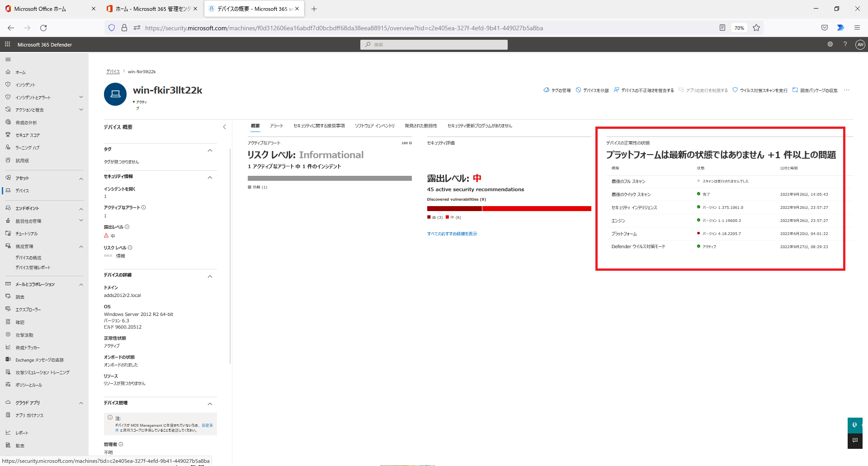The width and height of the screenshot is (868, 466).
Task: Switch to the アラート tab
Action: pos(277,126)
